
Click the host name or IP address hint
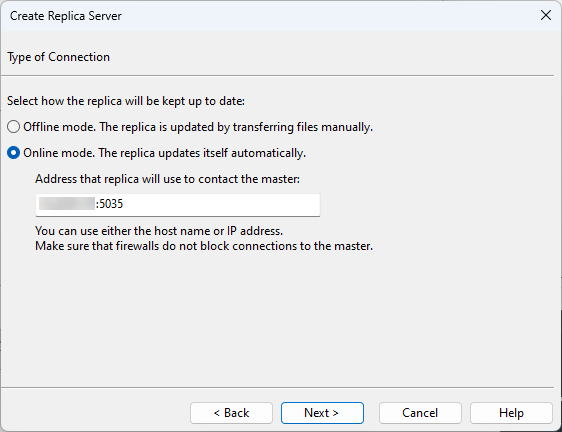[x=159, y=231]
